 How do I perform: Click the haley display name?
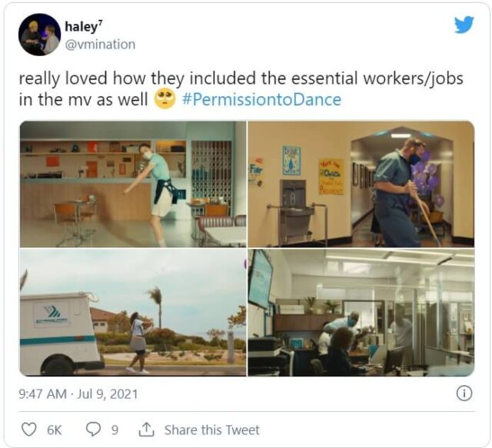click(81, 26)
